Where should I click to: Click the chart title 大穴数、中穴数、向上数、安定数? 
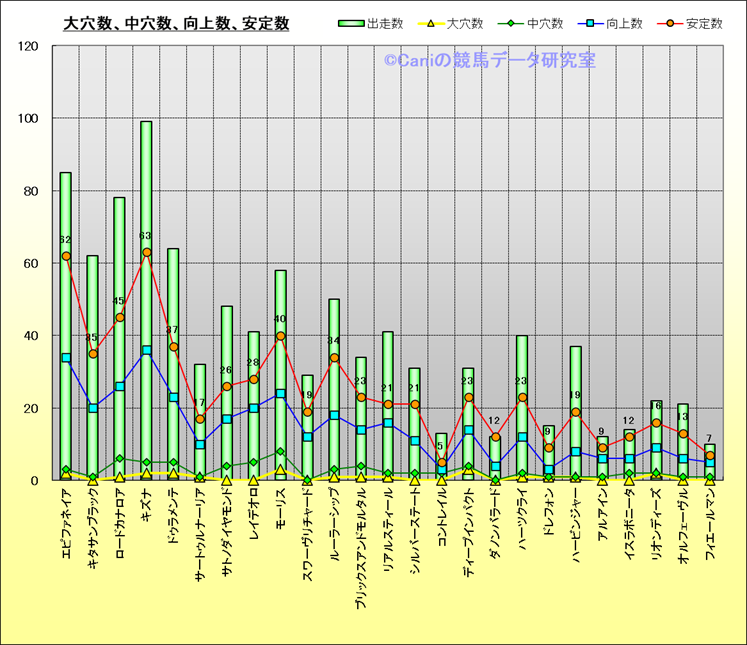click(x=176, y=23)
